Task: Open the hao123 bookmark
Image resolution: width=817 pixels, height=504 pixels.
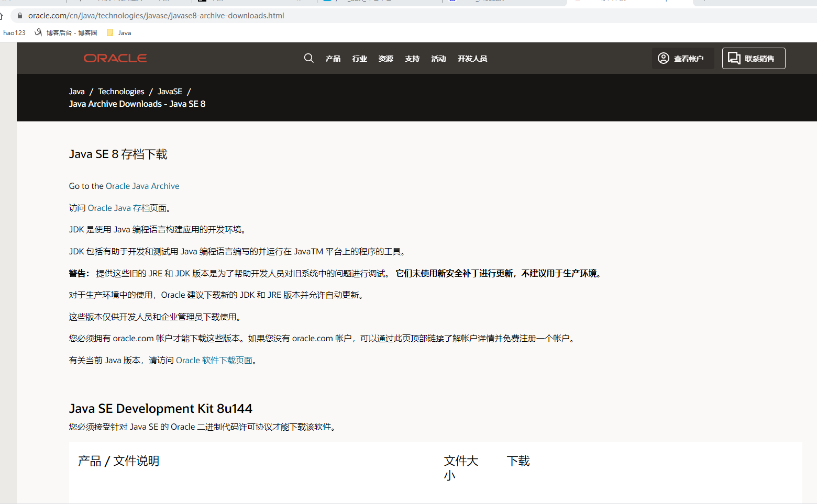Action: pyautogui.click(x=14, y=32)
